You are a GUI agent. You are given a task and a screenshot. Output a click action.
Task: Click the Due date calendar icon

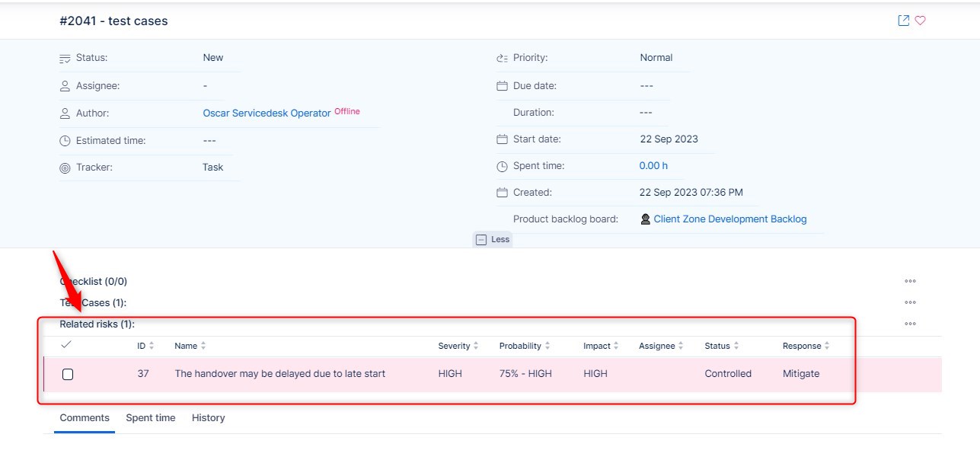502,85
